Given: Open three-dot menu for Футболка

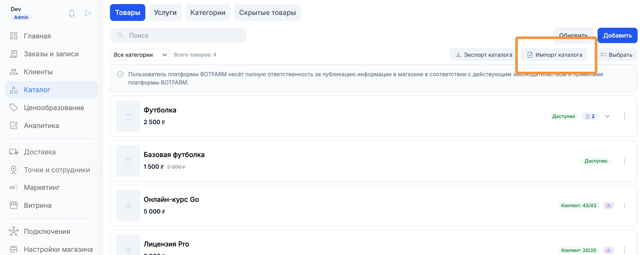Looking at the screenshot, I should [624, 116].
